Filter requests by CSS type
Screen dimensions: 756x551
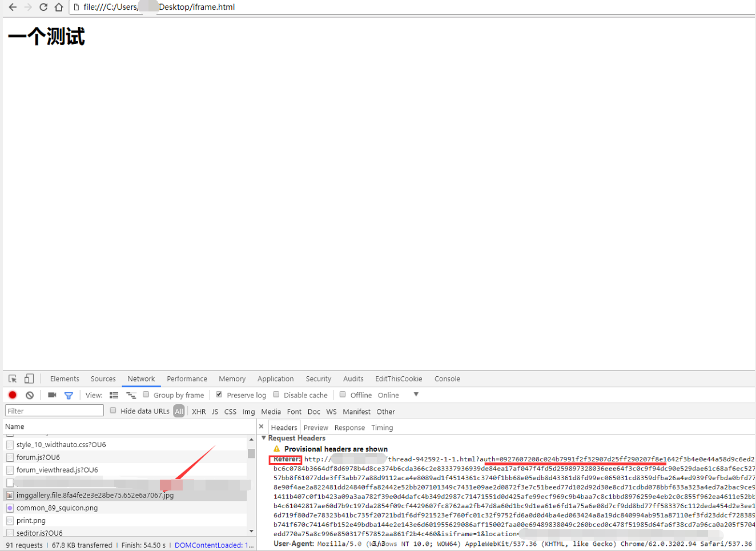pyautogui.click(x=230, y=412)
